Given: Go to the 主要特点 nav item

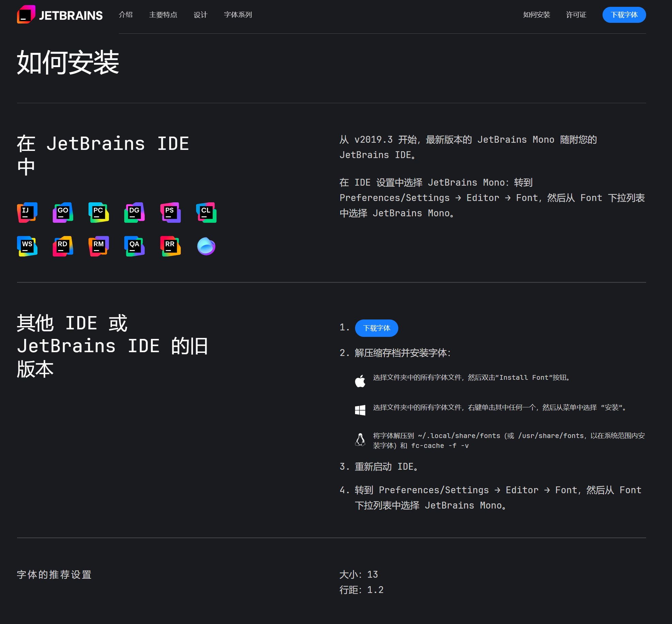Looking at the screenshot, I should click(x=163, y=15).
